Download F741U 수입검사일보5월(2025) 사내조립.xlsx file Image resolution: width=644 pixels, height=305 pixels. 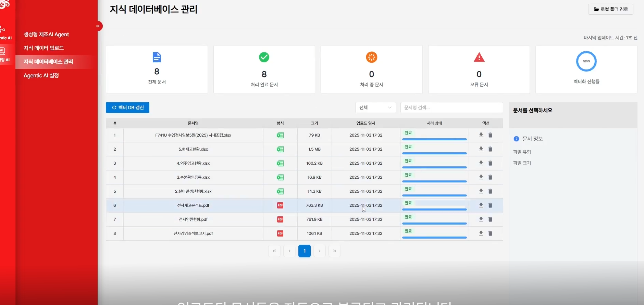coord(481,135)
